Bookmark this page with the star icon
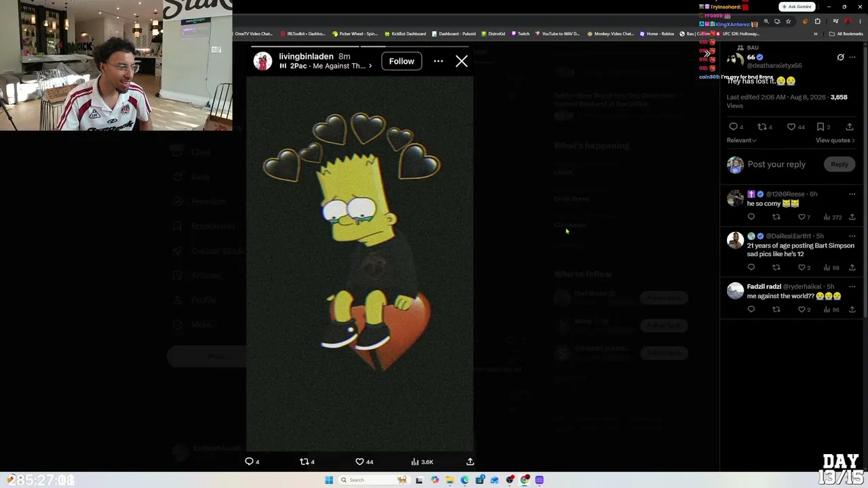The width and height of the screenshot is (868, 488). (x=788, y=22)
